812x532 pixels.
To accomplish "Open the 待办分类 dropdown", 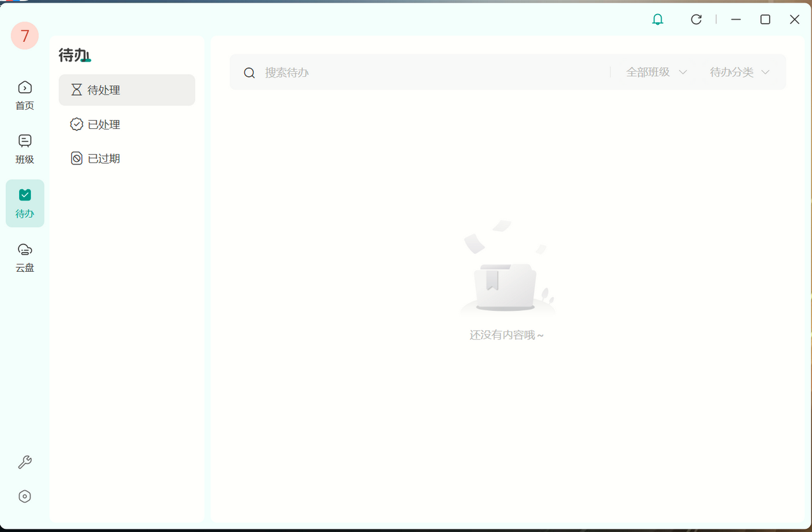I will coord(739,72).
